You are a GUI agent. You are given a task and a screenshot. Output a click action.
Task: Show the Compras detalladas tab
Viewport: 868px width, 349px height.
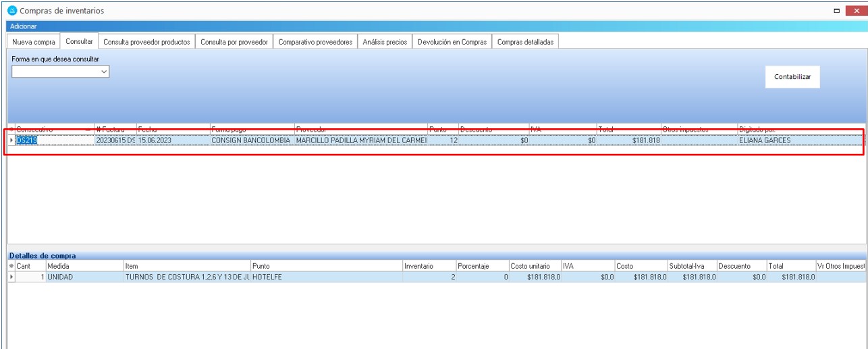pyautogui.click(x=525, y=42)
